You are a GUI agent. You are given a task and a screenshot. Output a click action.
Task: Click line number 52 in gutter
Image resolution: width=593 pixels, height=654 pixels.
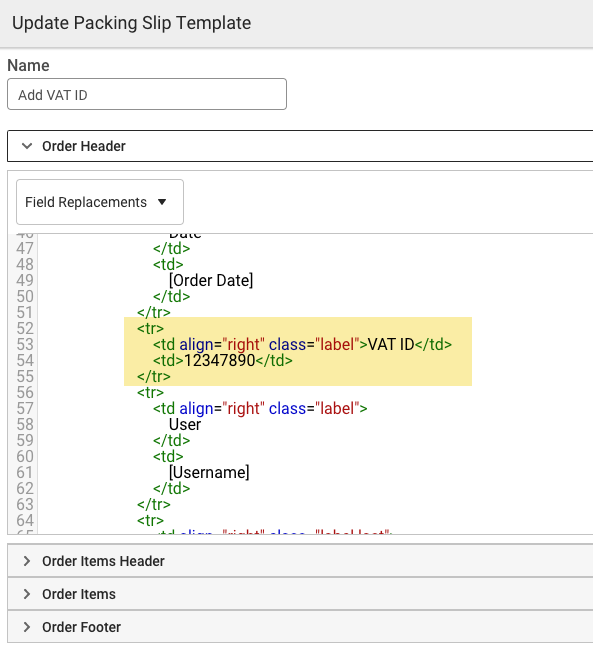[x=25, y=329]
